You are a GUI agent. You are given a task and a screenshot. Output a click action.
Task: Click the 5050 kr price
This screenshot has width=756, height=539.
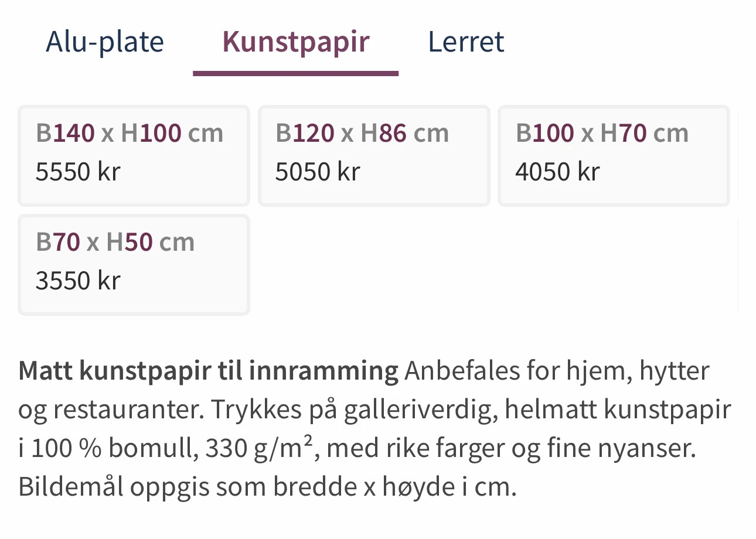(318, 172)
